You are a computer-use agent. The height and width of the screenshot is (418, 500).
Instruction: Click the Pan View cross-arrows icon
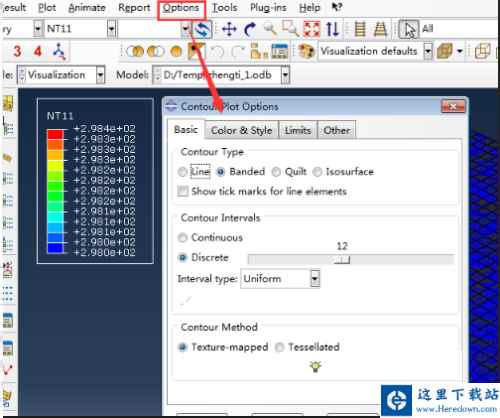tap(229, 29)
